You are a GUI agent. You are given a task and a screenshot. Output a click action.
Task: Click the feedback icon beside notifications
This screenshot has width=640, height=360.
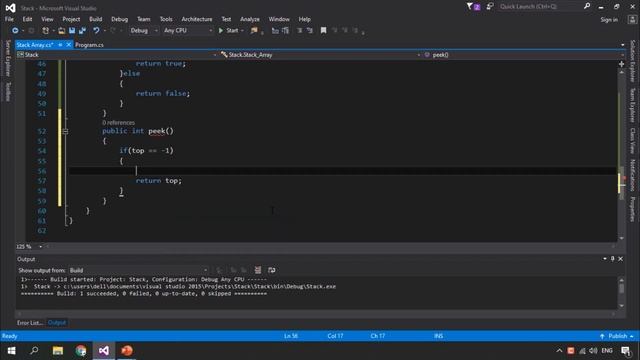490,7
